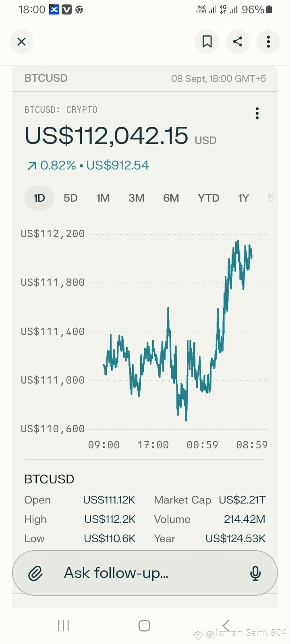Select the 3M range tab
290x644 pixels.
(136, 198)
